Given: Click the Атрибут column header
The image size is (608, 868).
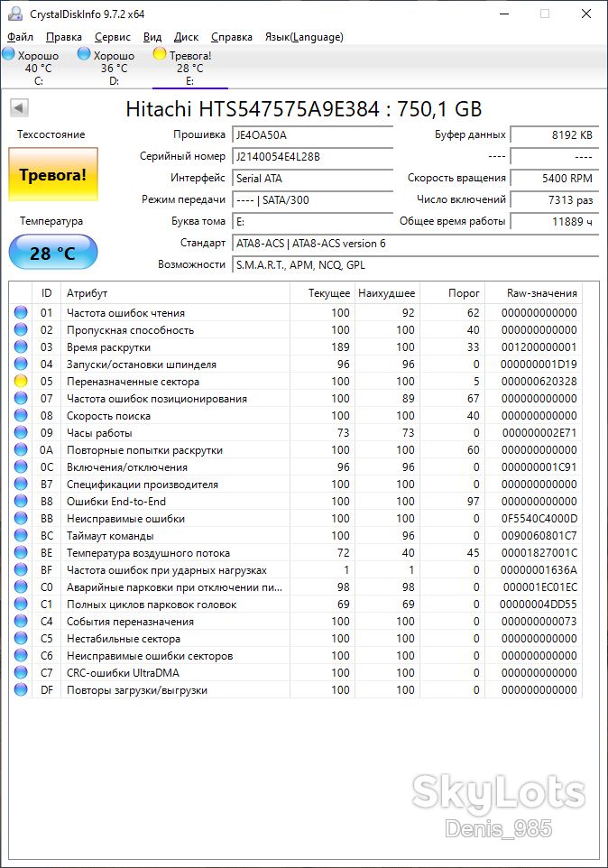Looking at the screenshot, I should (175, 293).
